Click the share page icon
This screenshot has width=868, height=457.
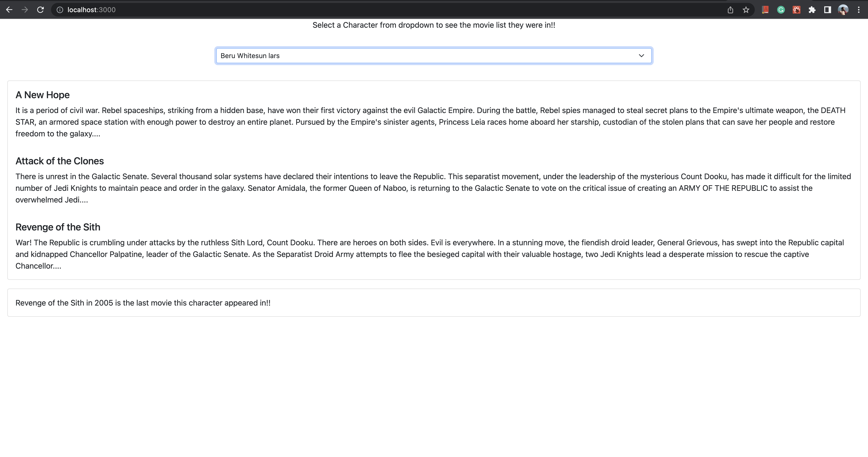[730, 10]
